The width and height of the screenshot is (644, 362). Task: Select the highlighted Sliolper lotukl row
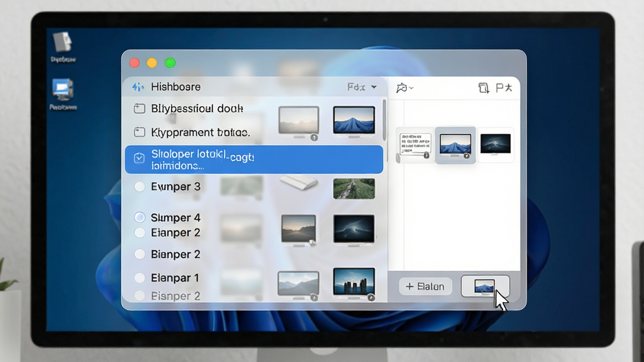pos(254,159)
